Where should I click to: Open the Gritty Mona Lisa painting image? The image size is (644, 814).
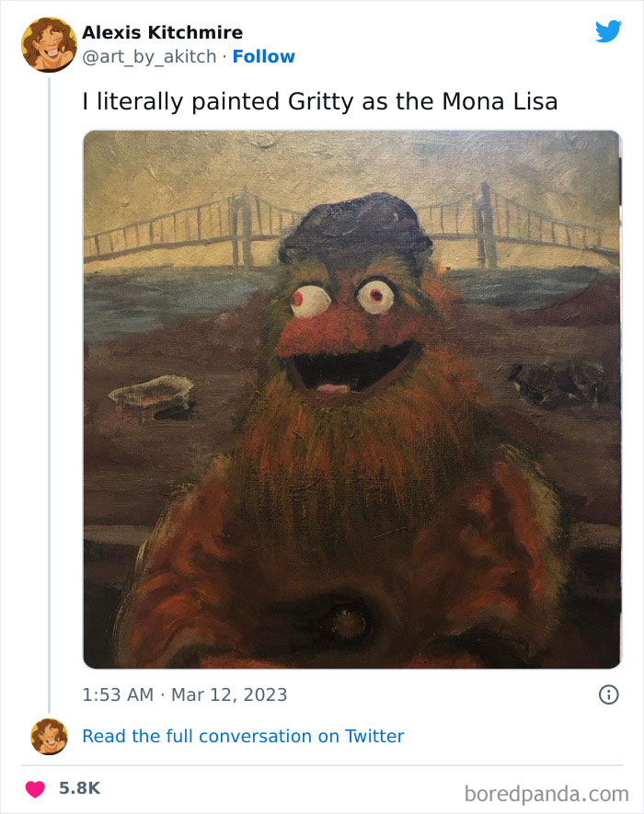point(351,399)
